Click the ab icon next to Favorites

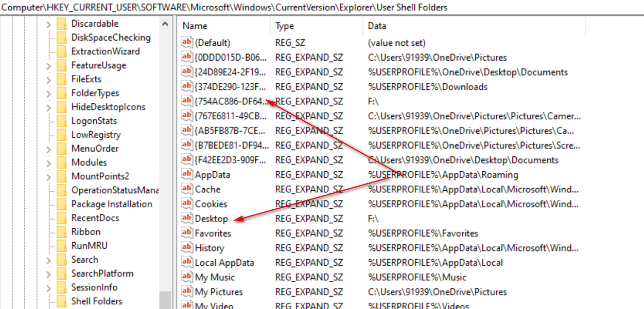pos(186,233)
